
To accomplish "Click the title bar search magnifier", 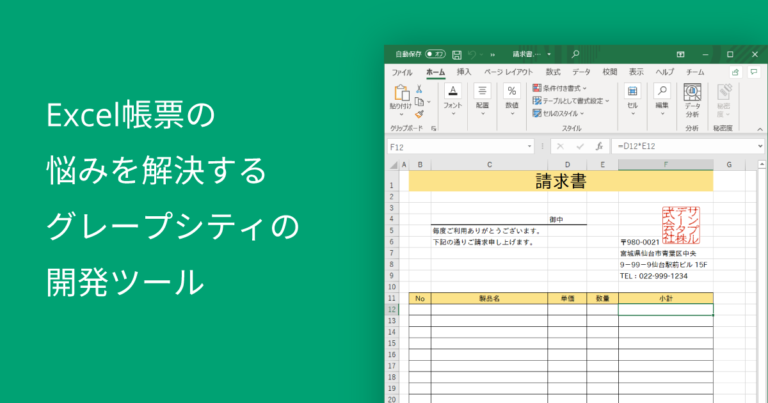I will pos(576,54).
